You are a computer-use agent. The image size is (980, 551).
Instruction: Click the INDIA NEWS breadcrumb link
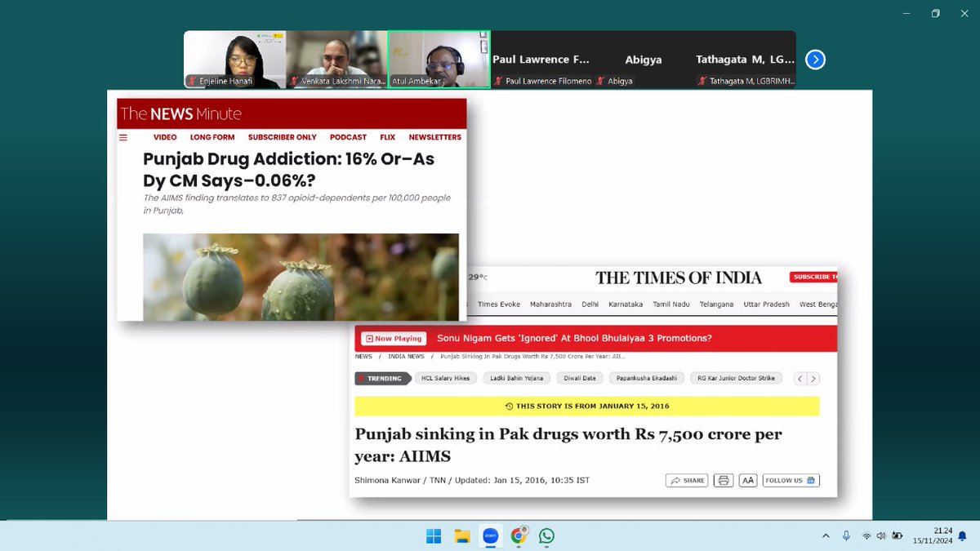[406, 357]
